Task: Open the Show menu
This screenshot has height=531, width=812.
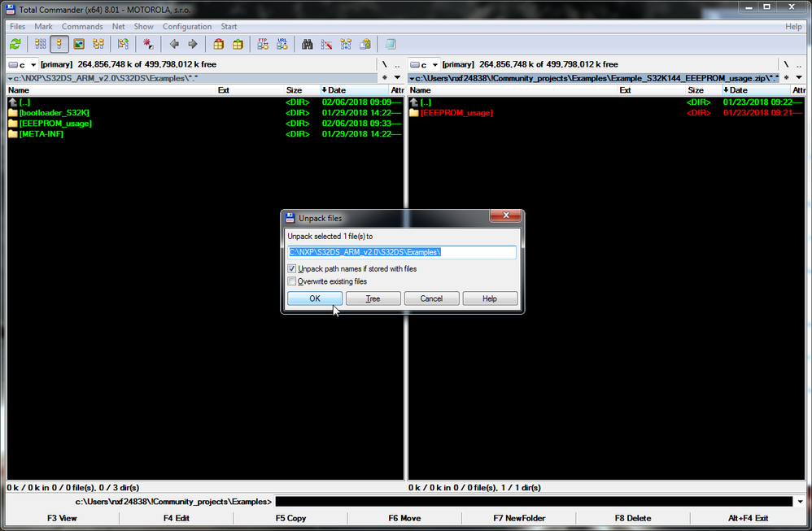Action: (x=143, y=26)
